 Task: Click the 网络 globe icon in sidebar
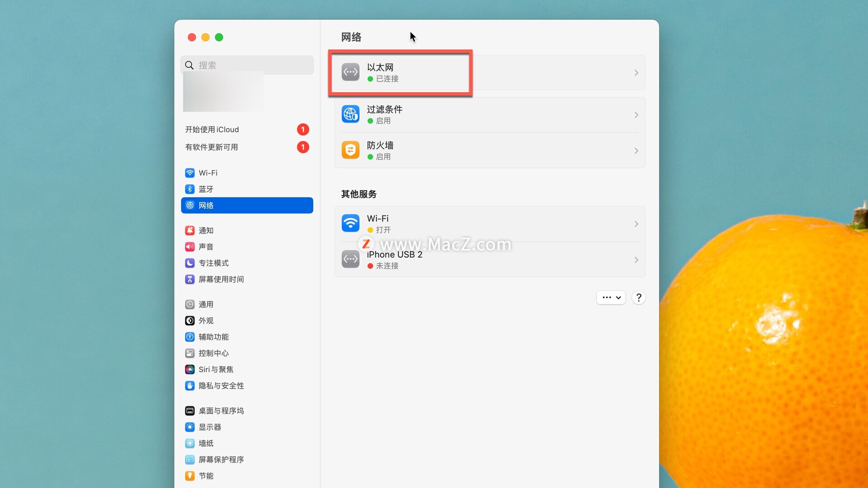[190, 206]
